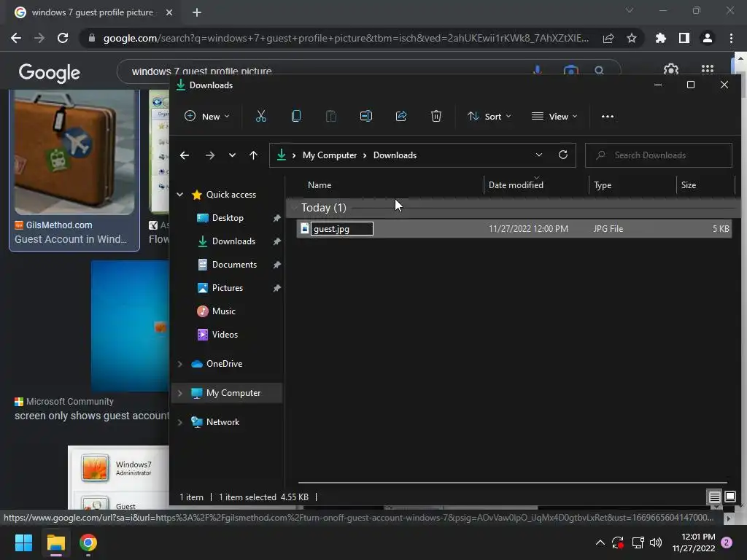
Task: Go forward in File Explorer navigation
Action: tap(209, 155)
